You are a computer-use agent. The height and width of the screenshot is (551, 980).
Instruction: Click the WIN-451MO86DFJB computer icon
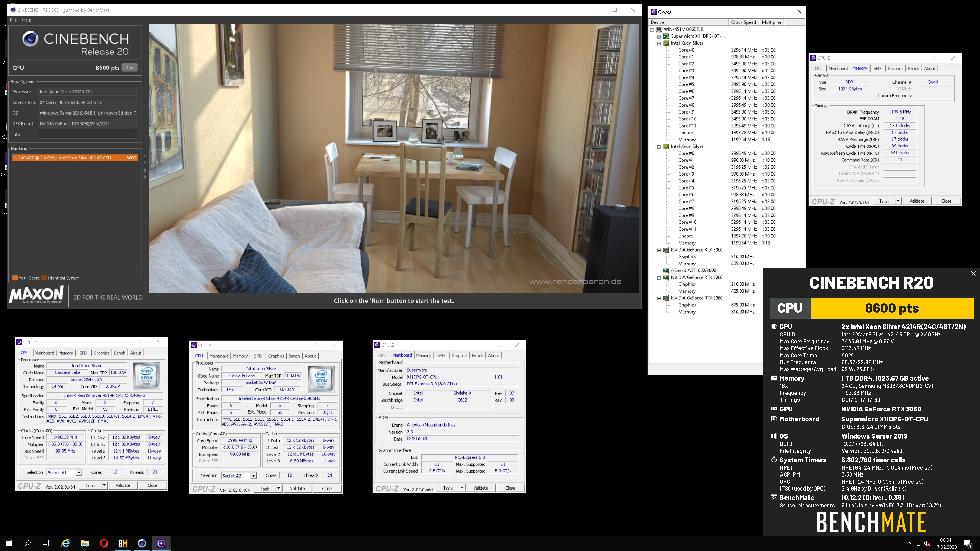659,29
